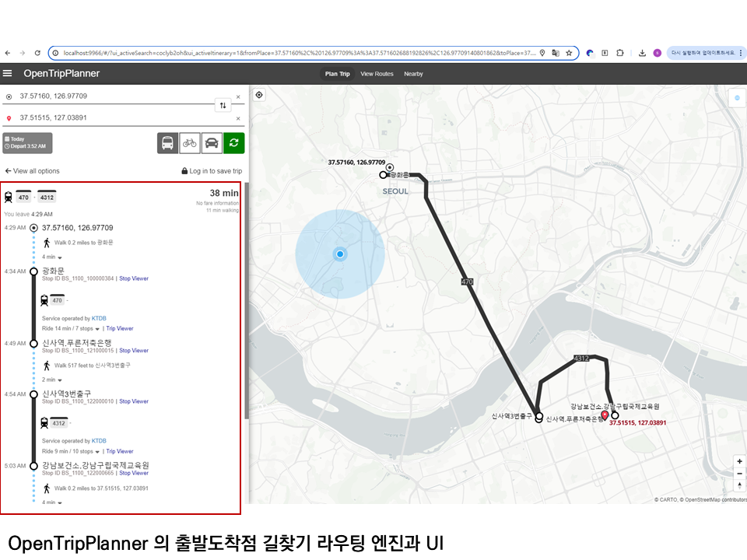Reload the page with browser refresh icon
The width and height of the screenshot is (747, 560).
point(37,53)
